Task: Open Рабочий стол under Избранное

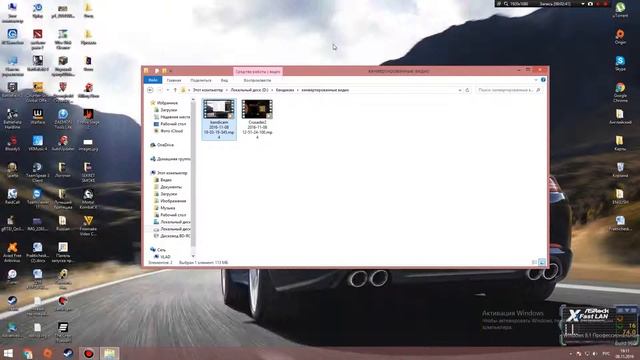Action: pos(173,124)
